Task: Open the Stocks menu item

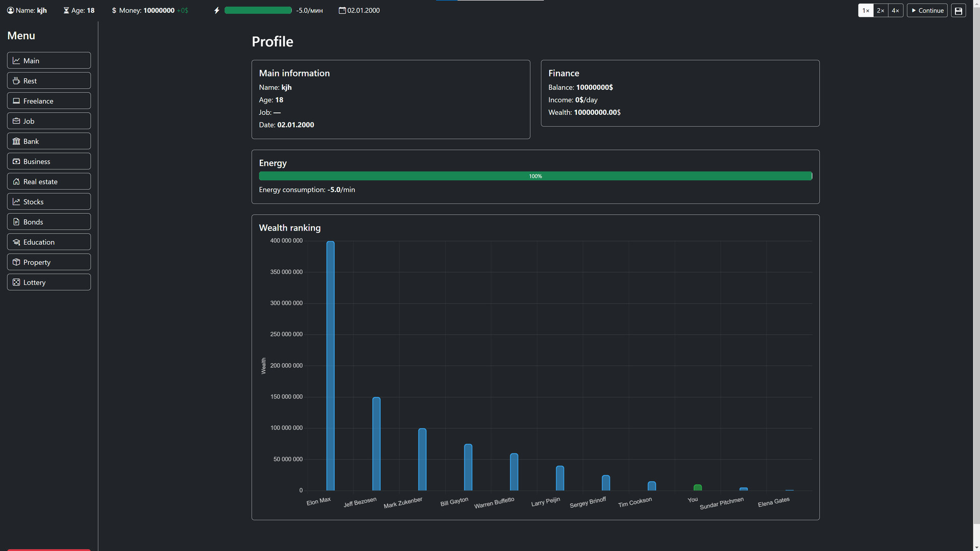Action: point(49,202)
